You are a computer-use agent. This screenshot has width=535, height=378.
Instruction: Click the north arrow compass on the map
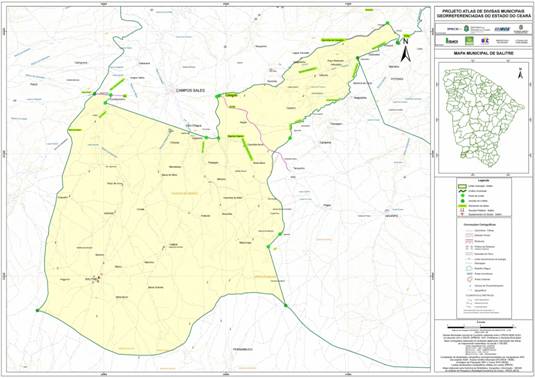[405, 50]
